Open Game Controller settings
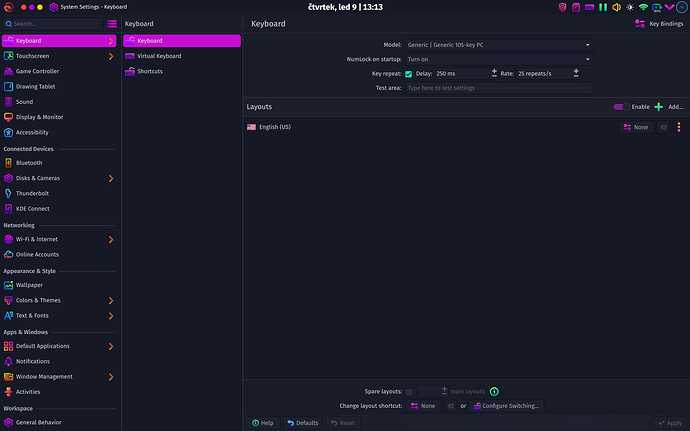This screenshot has height=431, width=690. [x=59, y=71]
